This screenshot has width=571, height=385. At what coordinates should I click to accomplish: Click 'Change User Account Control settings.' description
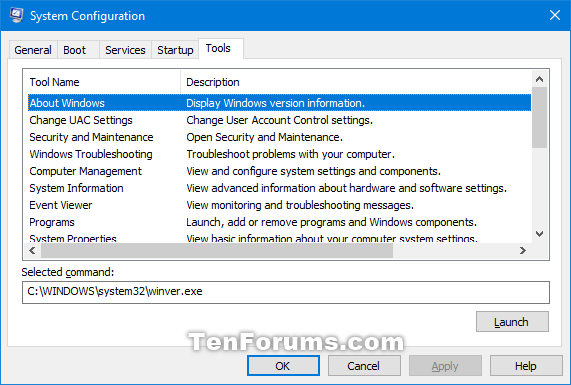[279, 120]
